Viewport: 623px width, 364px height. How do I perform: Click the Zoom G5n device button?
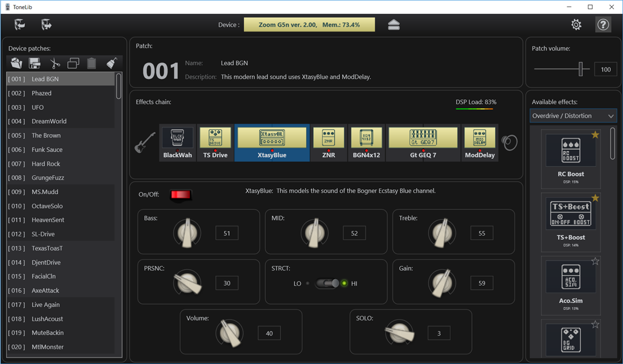pyautogui.click(x=309, y=25)
